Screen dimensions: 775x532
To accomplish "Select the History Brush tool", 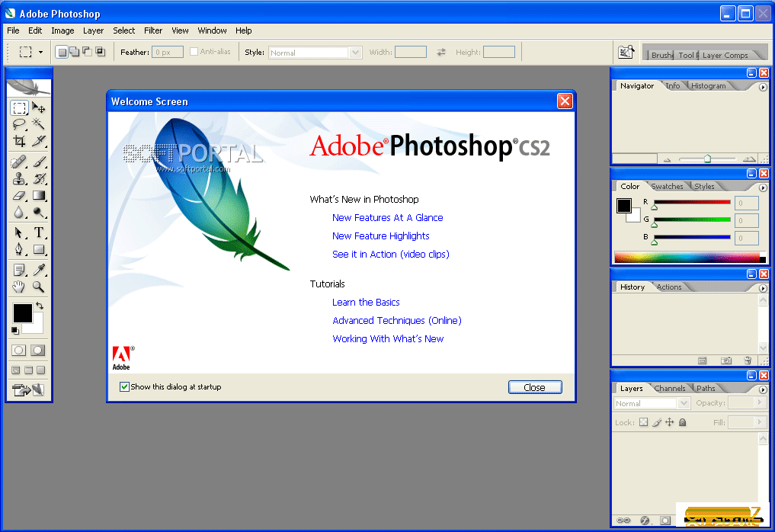I will 39,178.
